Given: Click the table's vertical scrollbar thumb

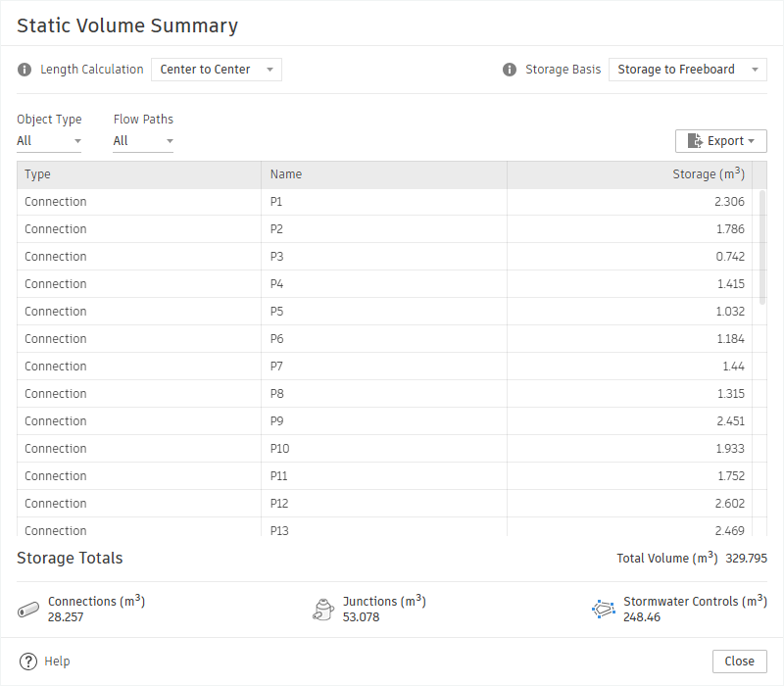Looking at the screenshot, I should pyautogui.click(x=762, y=247).
